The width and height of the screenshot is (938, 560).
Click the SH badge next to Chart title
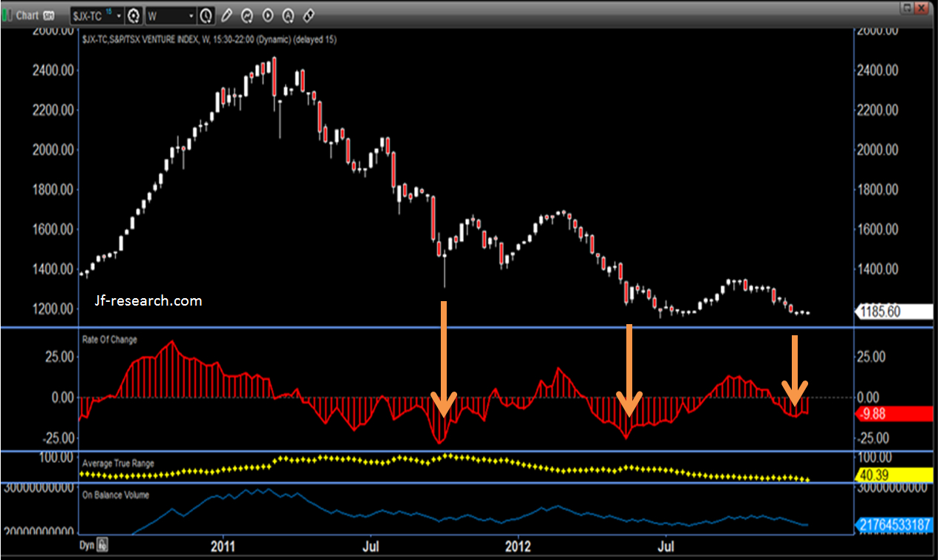click(x=49, y=15)
